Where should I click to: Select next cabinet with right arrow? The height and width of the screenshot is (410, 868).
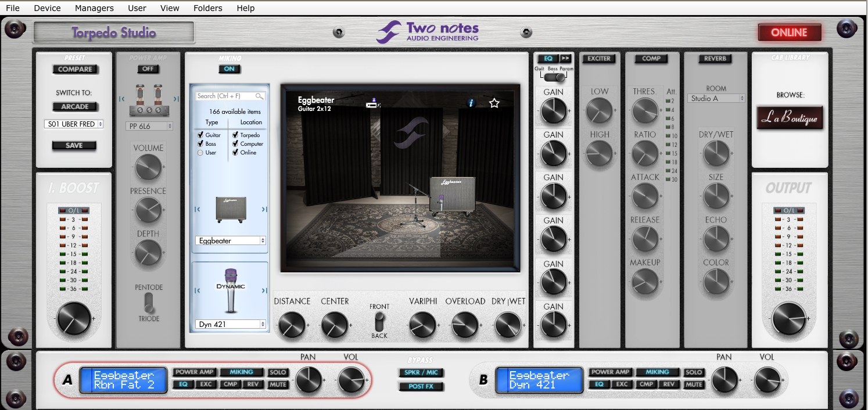click(x=264, y=210)
